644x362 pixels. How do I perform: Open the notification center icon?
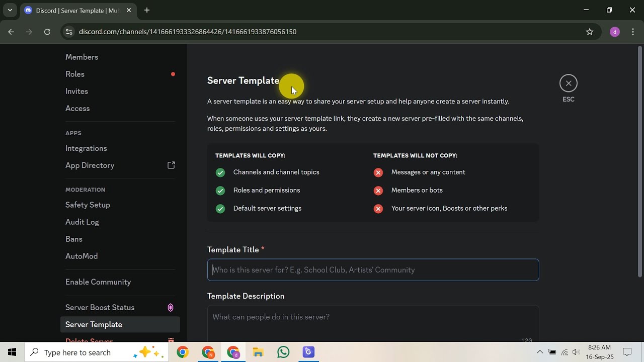click(x=627, y=352)
